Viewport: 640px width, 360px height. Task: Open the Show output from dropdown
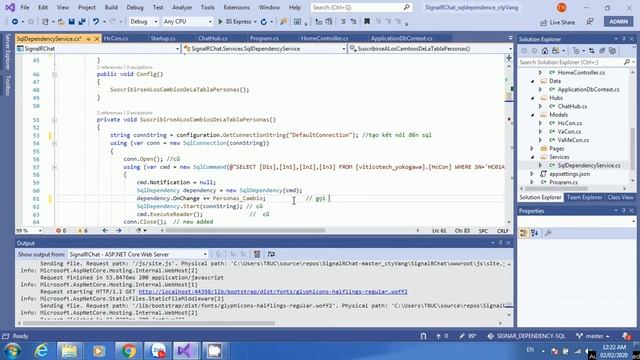pyautogui.click(x=138, y=254)
